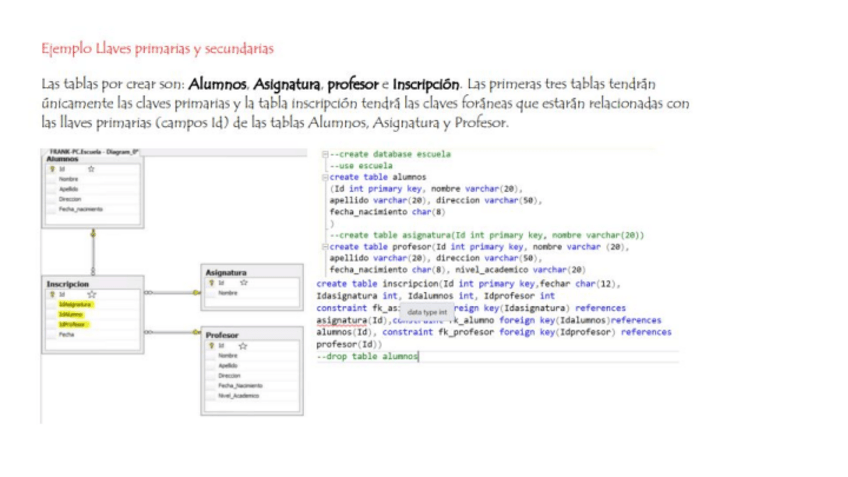Collapse the 'create table alumnos' code block
Viewport: 848px width, 477px height.
pyautogui.click(x=325, y=177)
